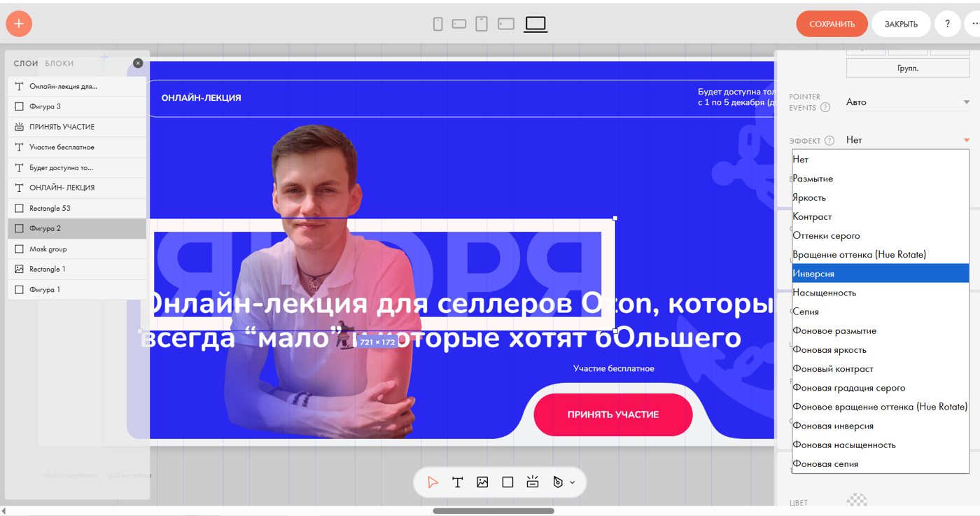
Task: Click ПРИНЯТЬ УЧАСТИЕ button on canvas
Action: pos(613,414)
